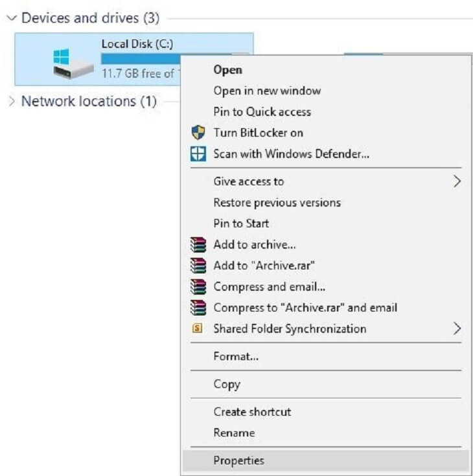
Task: Expand the Give access to submenu arrow
Action: pyautogui.click(x=457, y=181)
